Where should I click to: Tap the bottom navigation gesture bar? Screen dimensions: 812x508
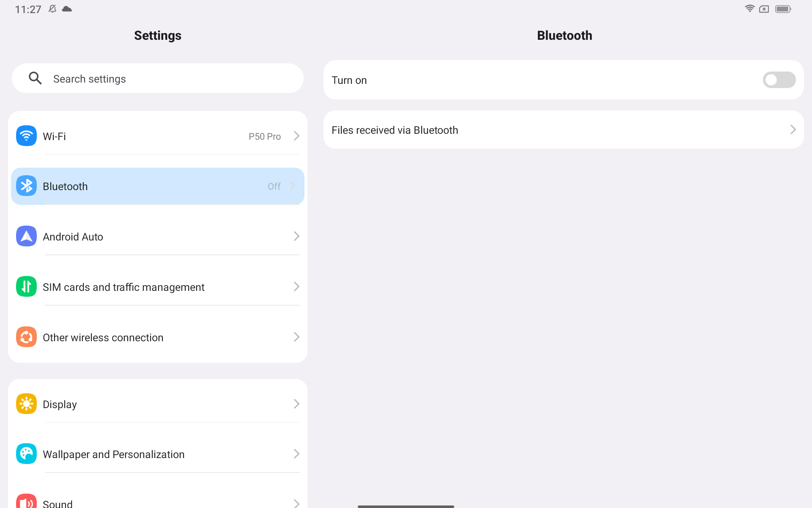[x=406, y=506]
